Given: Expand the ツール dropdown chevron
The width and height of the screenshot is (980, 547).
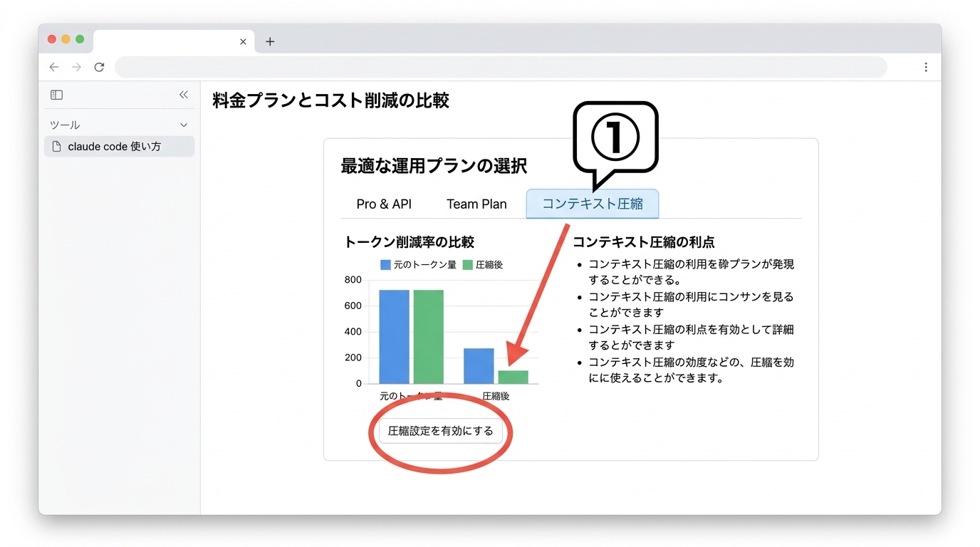Looking at the screenshot, I should (x=183, y=124).
